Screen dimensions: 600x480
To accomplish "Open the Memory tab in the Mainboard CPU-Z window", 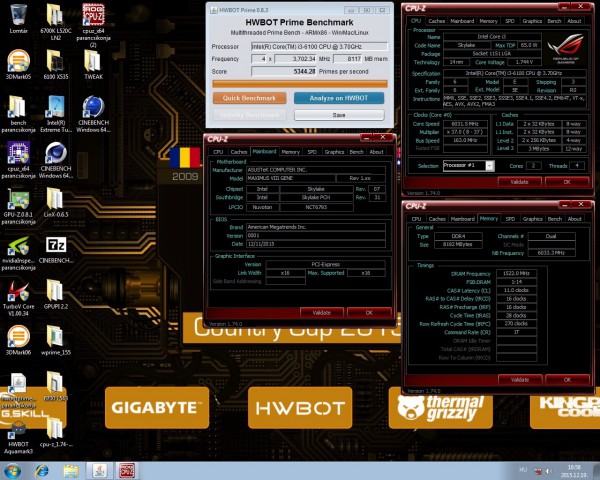I will [x=290, y=152].
